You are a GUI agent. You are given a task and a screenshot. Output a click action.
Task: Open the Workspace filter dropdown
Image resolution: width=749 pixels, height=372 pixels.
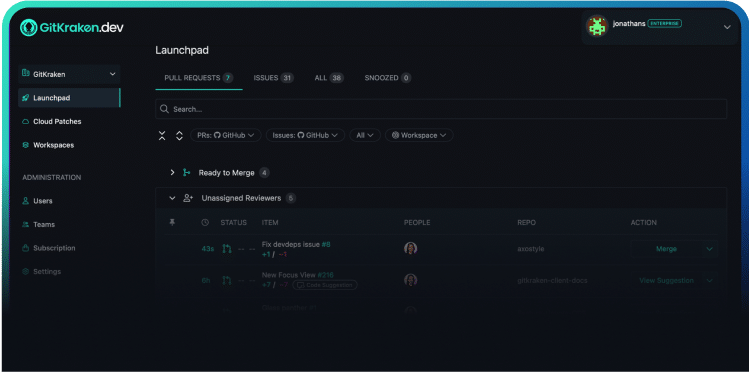[x=419, y=136]
